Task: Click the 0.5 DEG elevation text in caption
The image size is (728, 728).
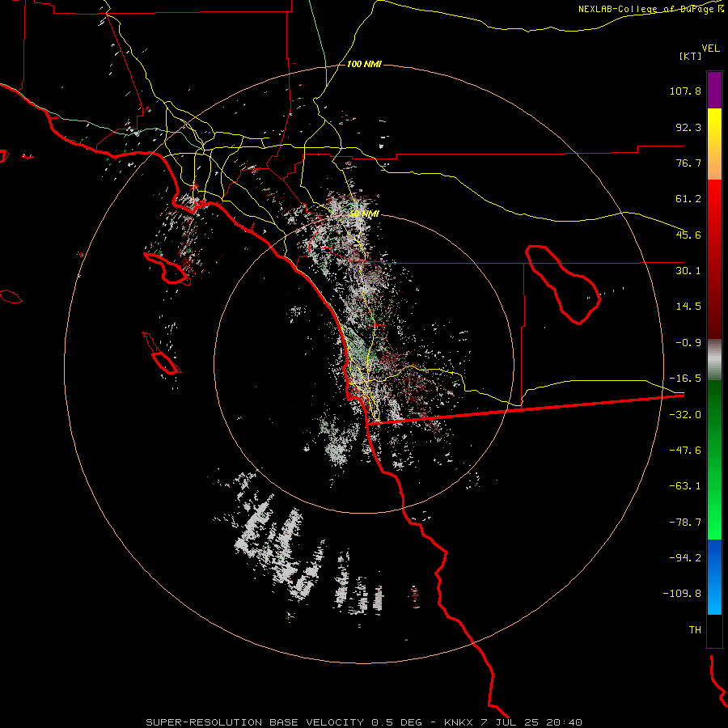Action: tap(396, 722)
